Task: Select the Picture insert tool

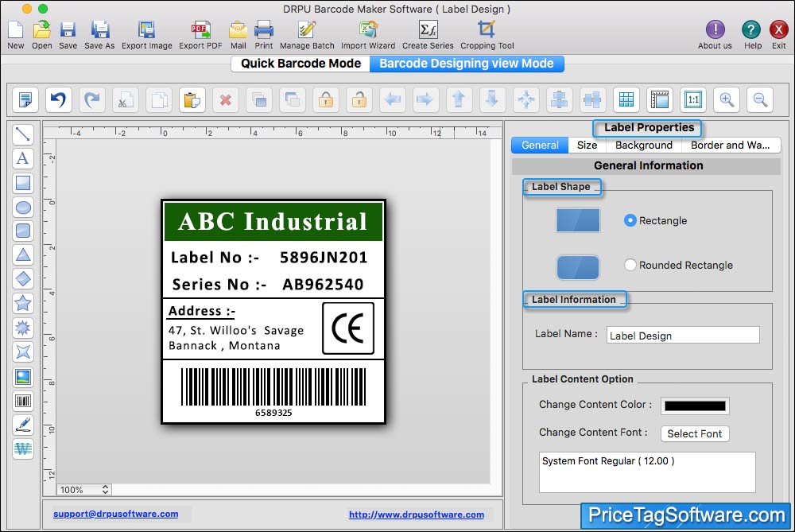Action: [x=23, y=377]
